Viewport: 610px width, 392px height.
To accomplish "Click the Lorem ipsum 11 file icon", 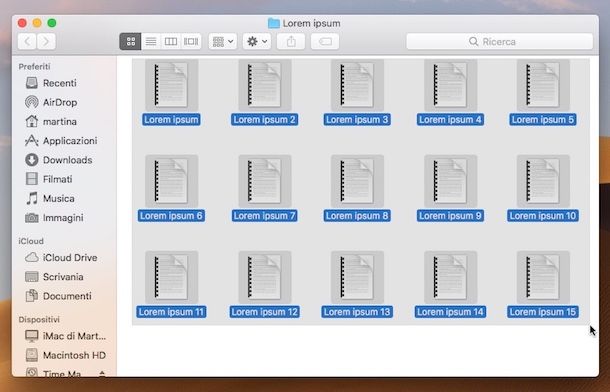I will coord(172,277).
